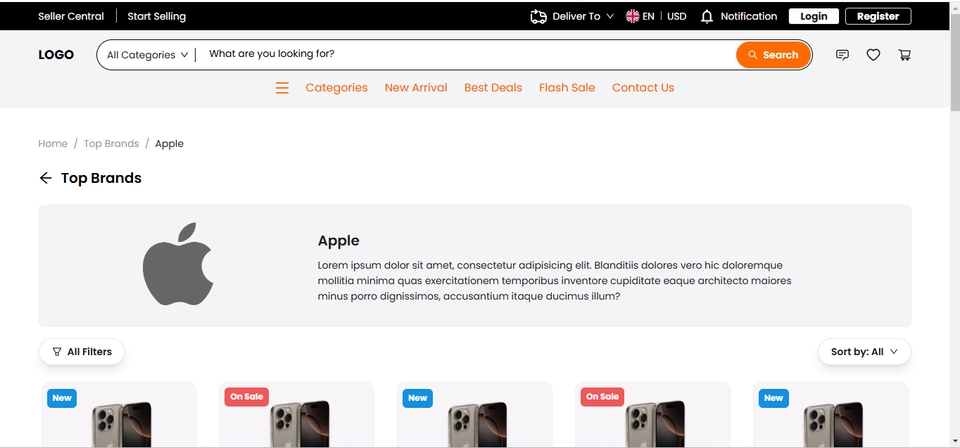Open the Deliver To dropdown
This screenshot has width=960, height=448.
click(x=584, y=16)
